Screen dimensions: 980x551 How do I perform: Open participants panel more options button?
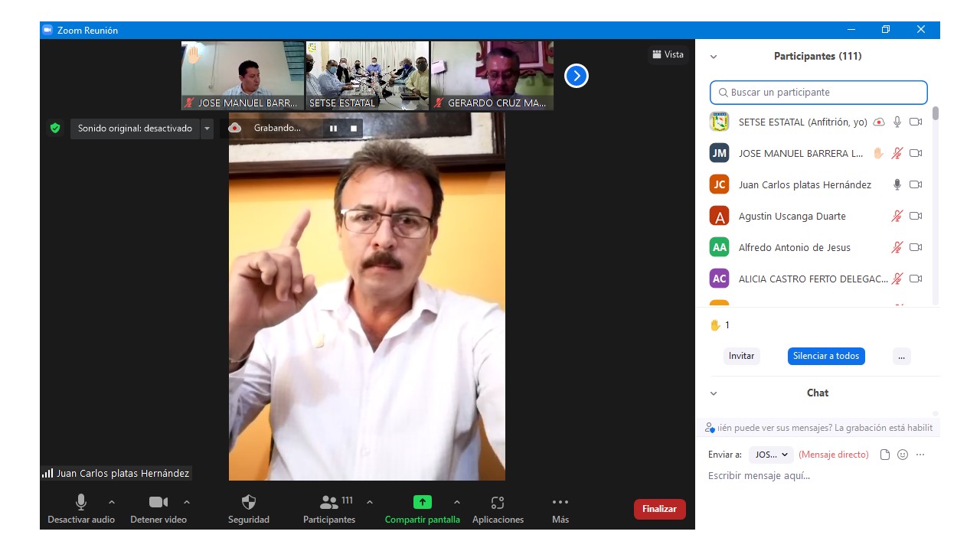coord(902,356)
